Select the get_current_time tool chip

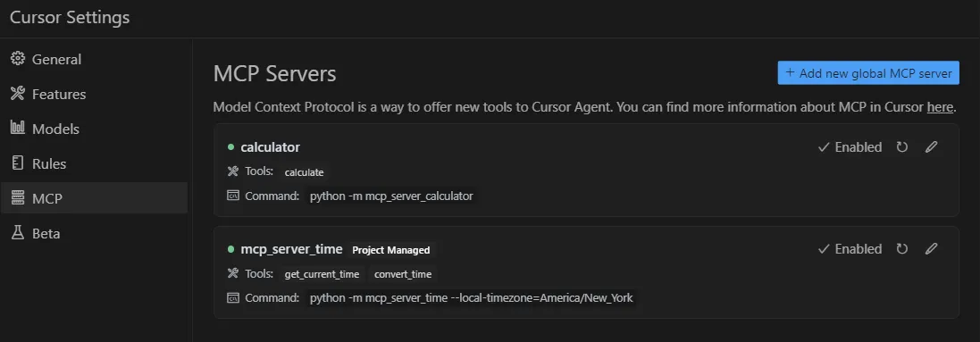(322, 274)
